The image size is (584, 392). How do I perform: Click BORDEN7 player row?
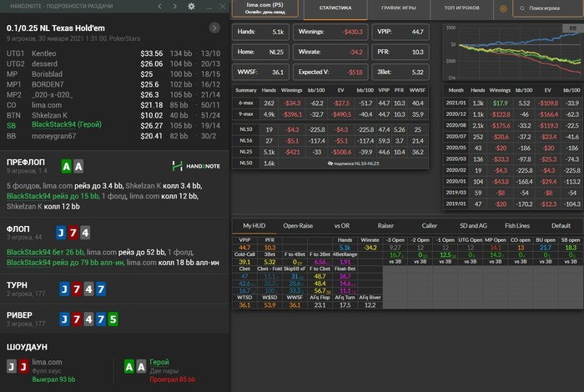pyautogui.click(x=113, y=84)
